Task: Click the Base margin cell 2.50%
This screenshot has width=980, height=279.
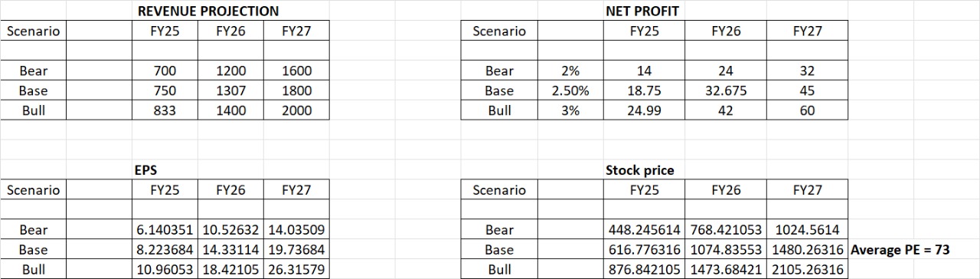Action: (570, 90)
